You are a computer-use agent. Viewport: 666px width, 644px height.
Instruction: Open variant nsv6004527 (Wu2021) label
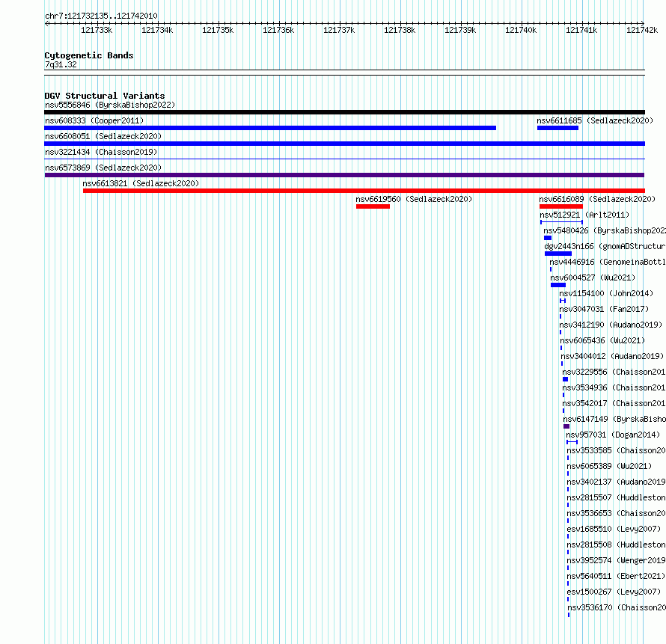[x=593, y=277]
